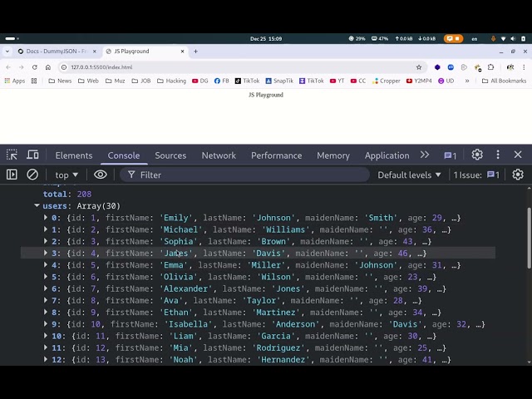
Task: Open the clock Dec 25 15:09 in top bar
Action: click(266, 39)
